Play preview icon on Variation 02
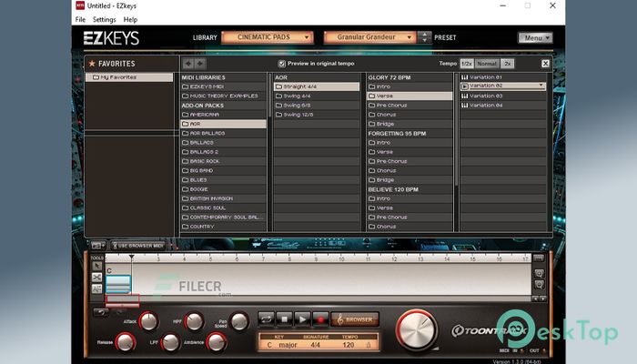637x364 pixels. point(465,86)
